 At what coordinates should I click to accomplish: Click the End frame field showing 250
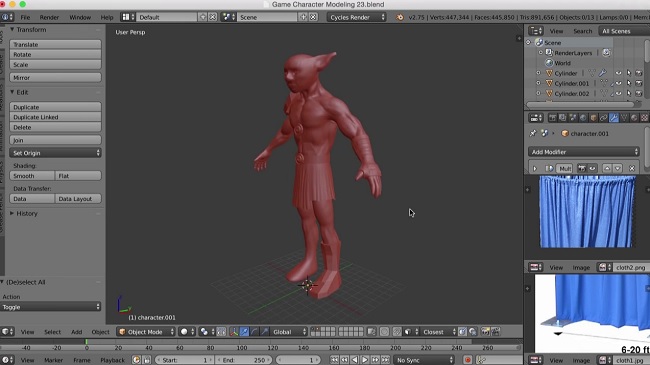pos(245,360)
